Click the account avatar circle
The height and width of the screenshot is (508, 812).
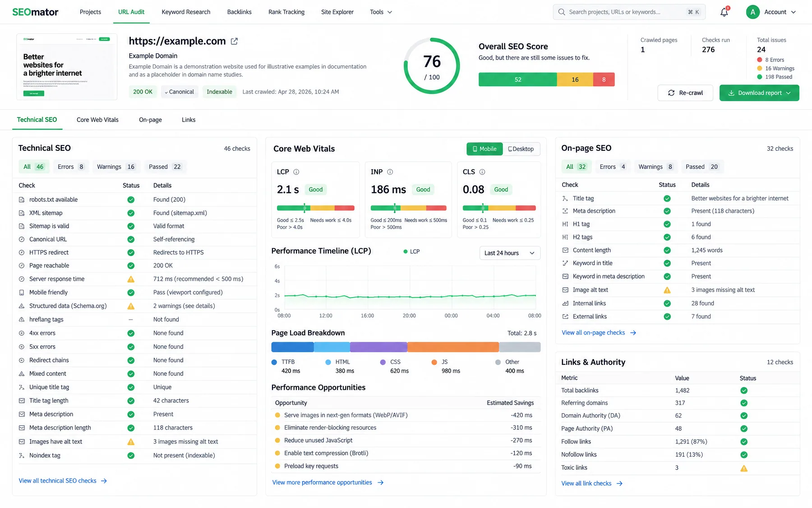752,12
